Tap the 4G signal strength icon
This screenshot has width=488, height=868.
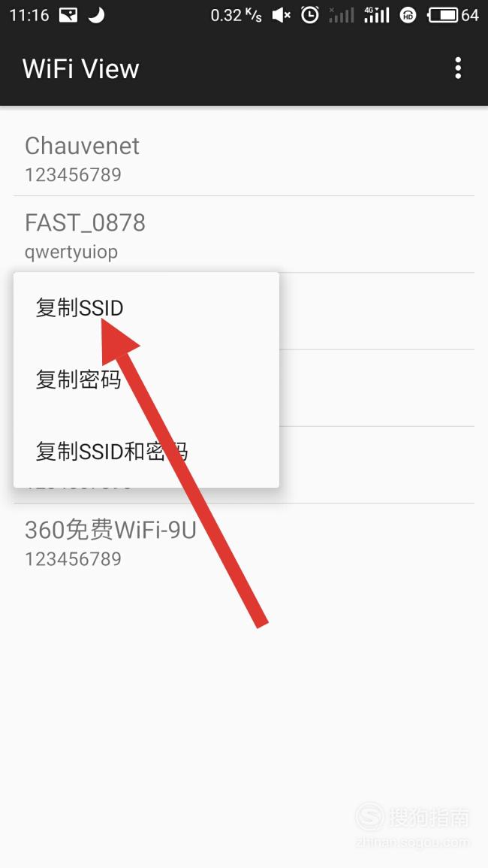[x=377, y=15]
